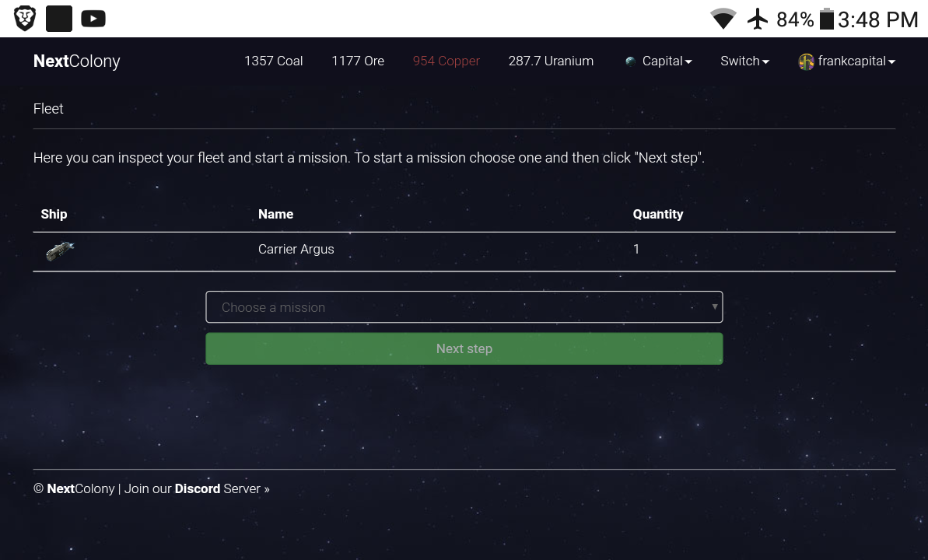Click the 1357 Coal resource indicator

tap(274, 61)
